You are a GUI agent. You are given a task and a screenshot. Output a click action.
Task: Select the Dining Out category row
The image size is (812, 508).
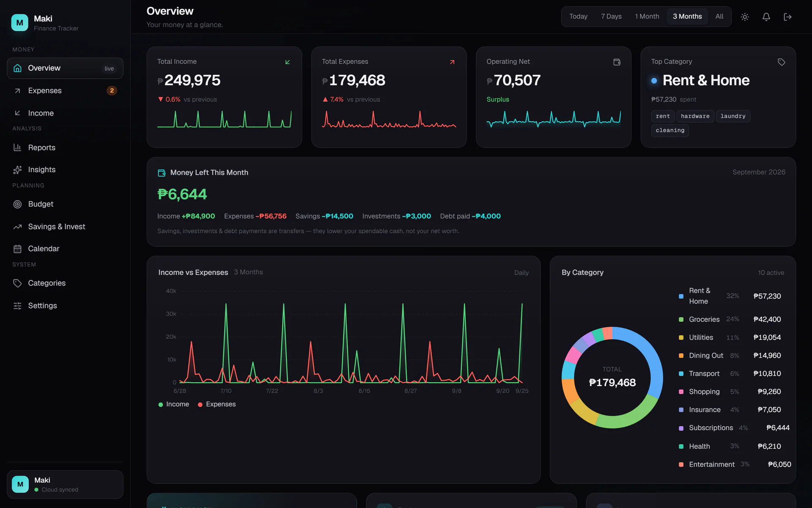[x=730, y=356]
